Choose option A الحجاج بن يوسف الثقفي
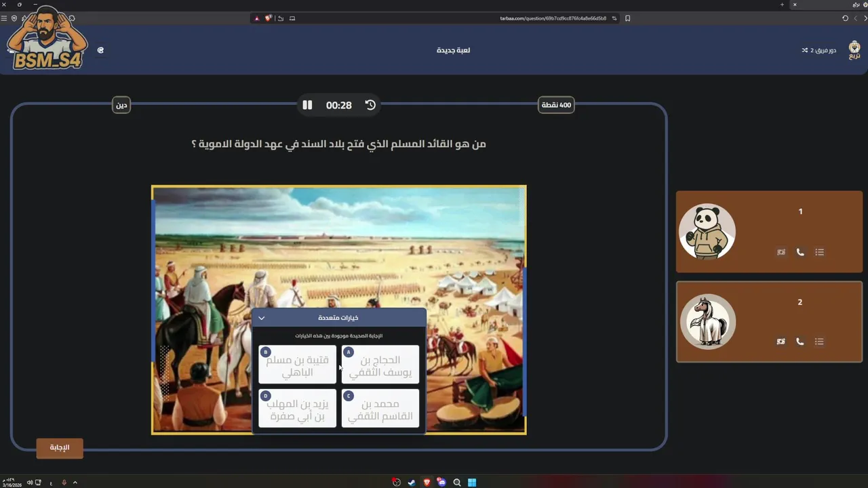 click(380, 365)
